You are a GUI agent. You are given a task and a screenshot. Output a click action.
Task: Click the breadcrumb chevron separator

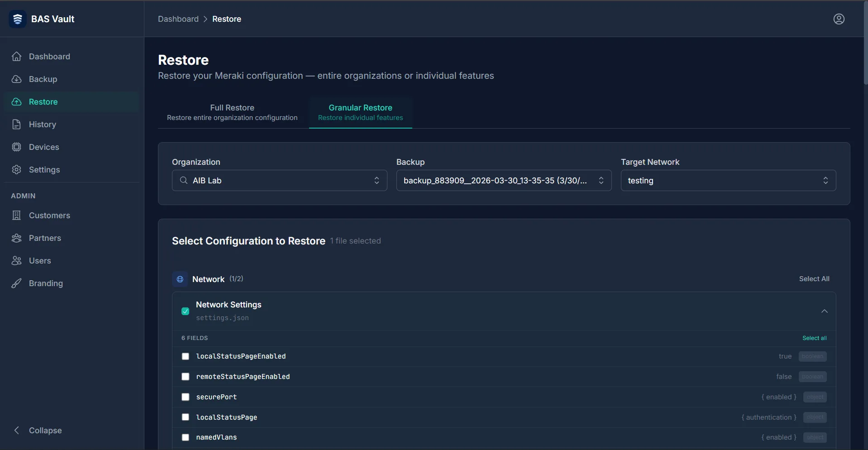(205, 19)
